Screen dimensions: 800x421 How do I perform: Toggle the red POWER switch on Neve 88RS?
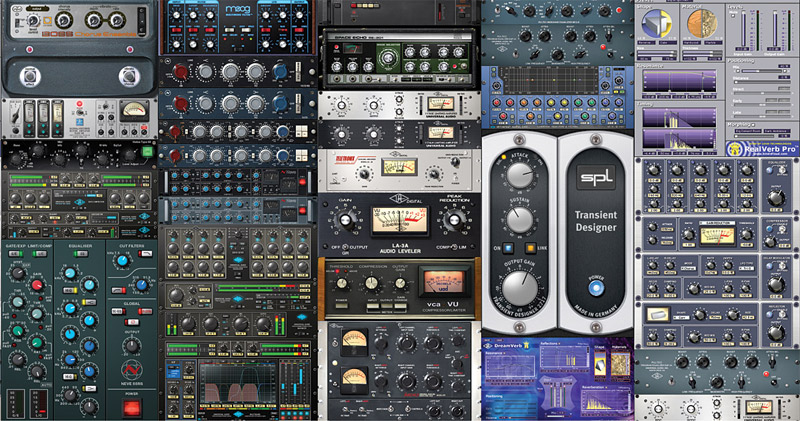pyautogui.click(x=131, y=408)
